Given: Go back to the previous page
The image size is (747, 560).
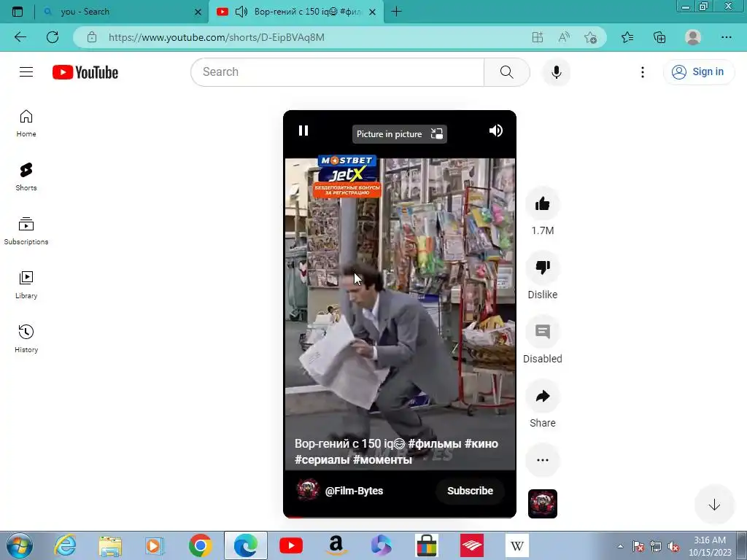Looking at the screenshot, I should pos(20,37).
